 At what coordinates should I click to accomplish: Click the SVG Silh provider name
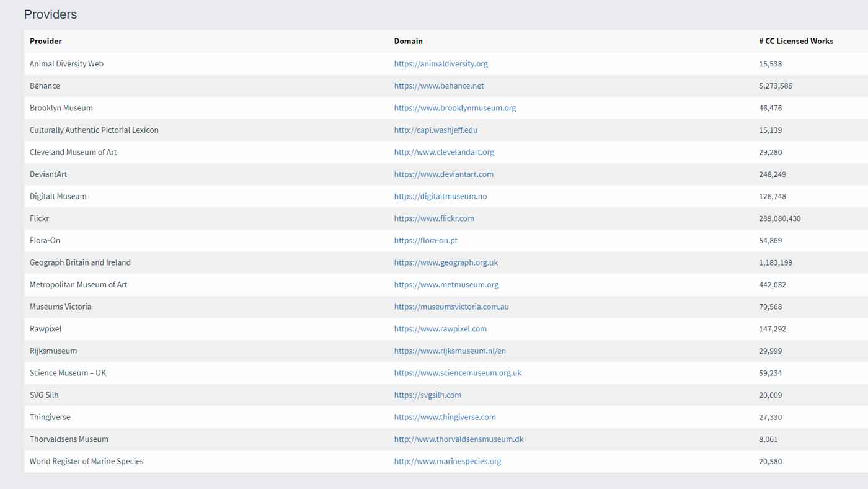[x=44, y=395]
